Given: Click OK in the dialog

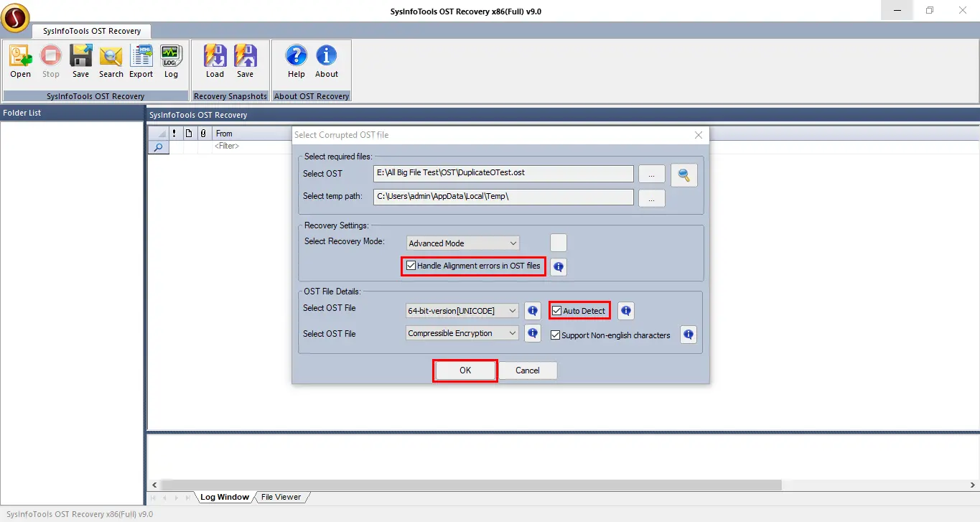Looking at the screenshot, I should coord(465,370).
